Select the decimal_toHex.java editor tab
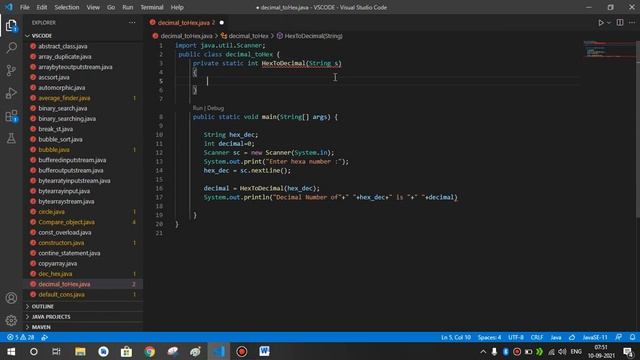640x360 pixels. point(186,23)
